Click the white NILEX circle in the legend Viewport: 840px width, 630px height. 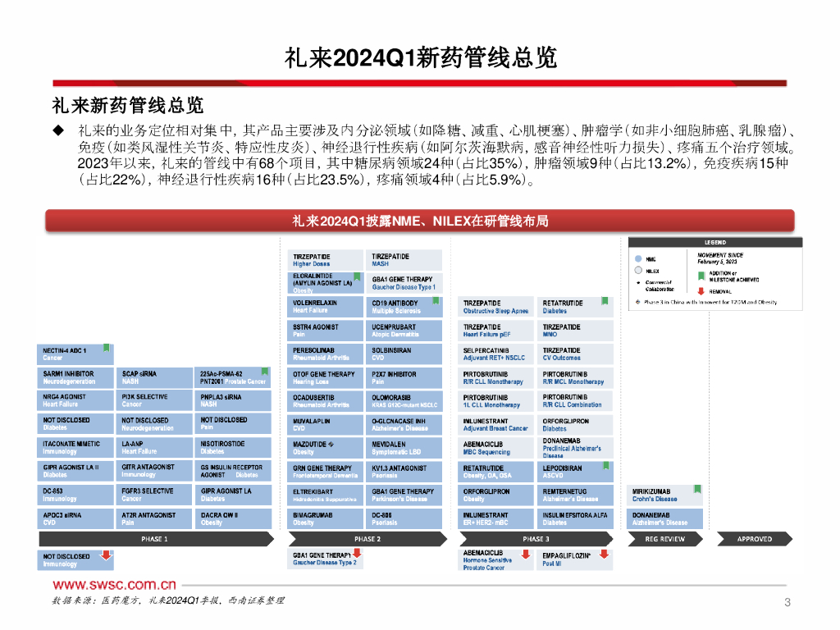point(638,271)
